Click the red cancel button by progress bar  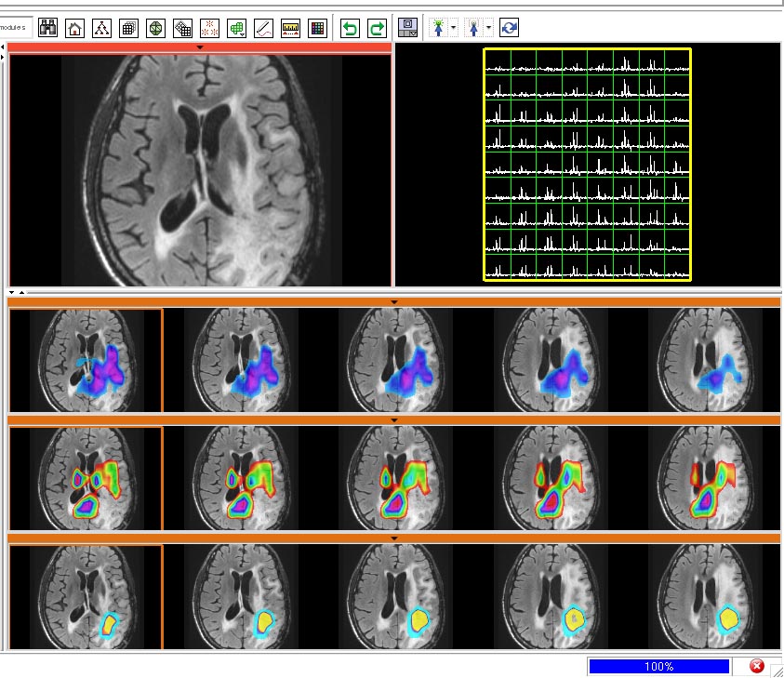tap(757, 666)
